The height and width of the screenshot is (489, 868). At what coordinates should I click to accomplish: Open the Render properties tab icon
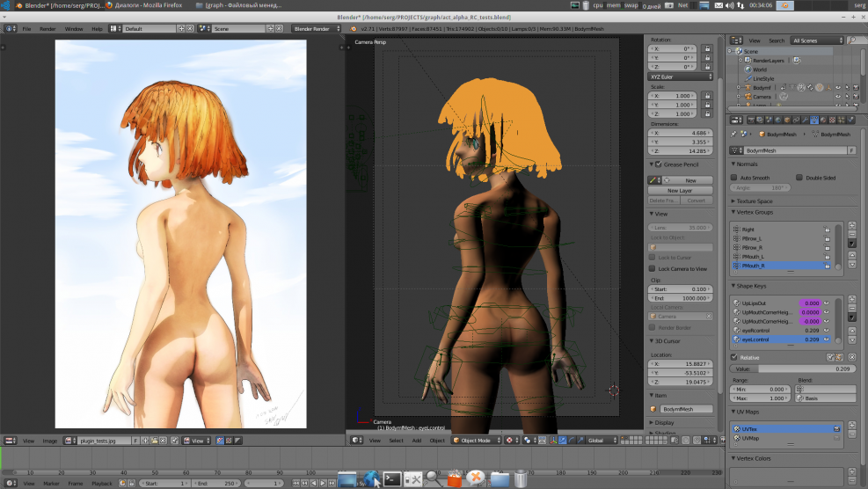tap(751, 120)
